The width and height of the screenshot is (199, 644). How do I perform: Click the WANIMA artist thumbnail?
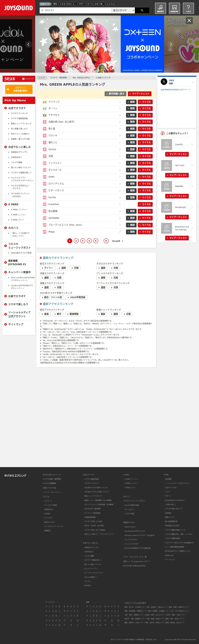click(166, 186)
